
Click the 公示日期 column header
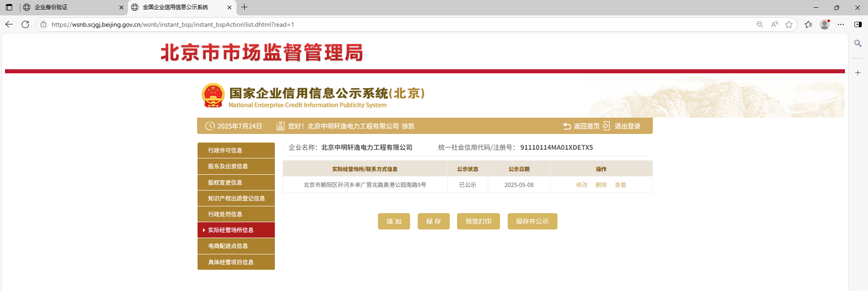[519, 169]
